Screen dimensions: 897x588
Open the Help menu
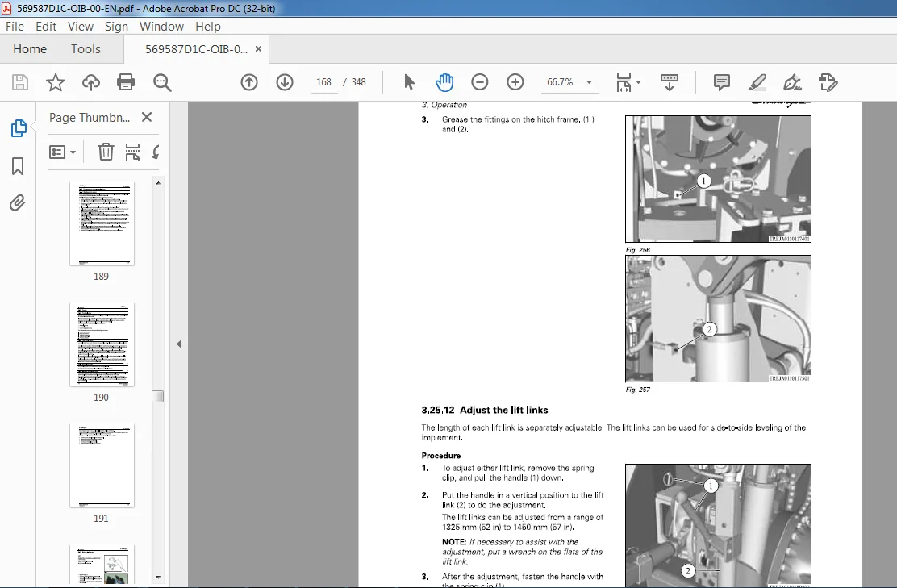[x=207, y=27]
